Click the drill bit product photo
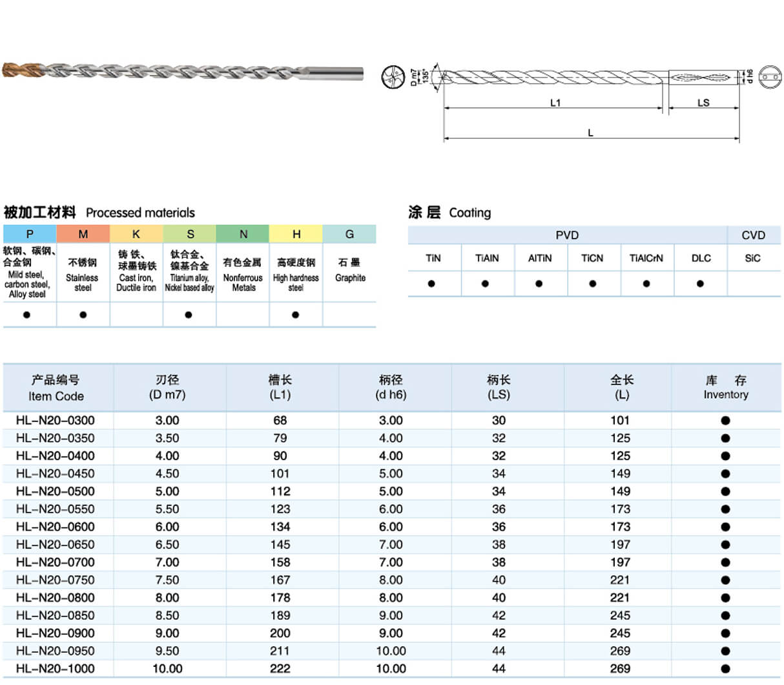Image resolution: width=784 pixels, height=685 pixels. (x=182, y=72)
